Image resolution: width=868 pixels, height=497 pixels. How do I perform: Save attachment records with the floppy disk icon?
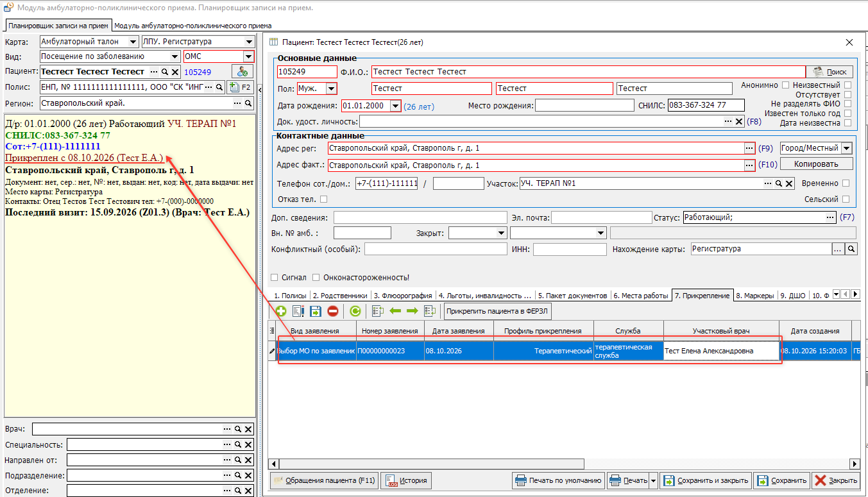315,311
